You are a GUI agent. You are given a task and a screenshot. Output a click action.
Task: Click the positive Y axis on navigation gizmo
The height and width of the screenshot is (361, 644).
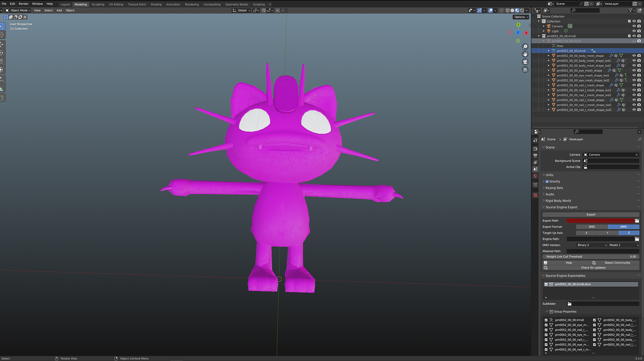[518, 25]
